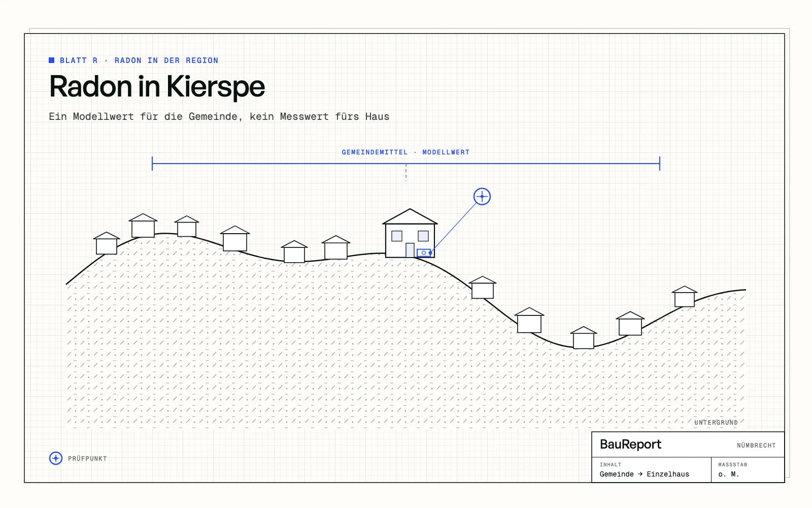Click the 'o. M.' scale value
The height and width of the screenshot is (508, 812).
click(x=729, y=474)
